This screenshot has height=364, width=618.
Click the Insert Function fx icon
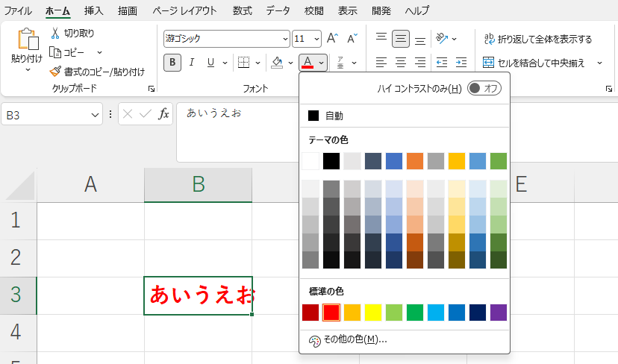(163, 114)
